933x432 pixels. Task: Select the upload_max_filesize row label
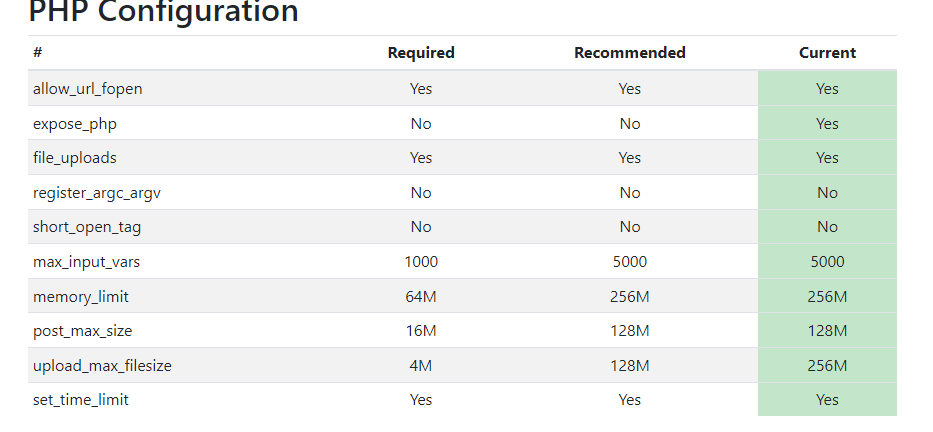[102, 365]
